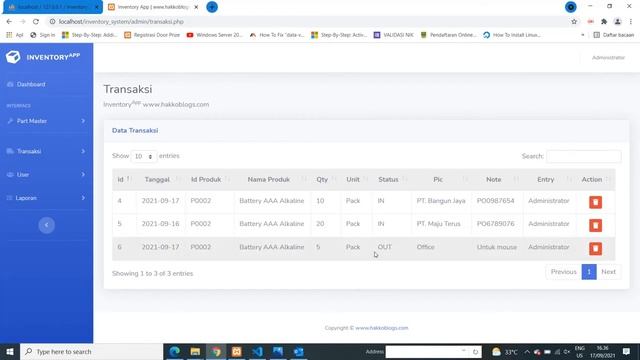Sort table by Tanggal column
The width and height of the screenshot is (640, 360).
[x=160, y=180]
